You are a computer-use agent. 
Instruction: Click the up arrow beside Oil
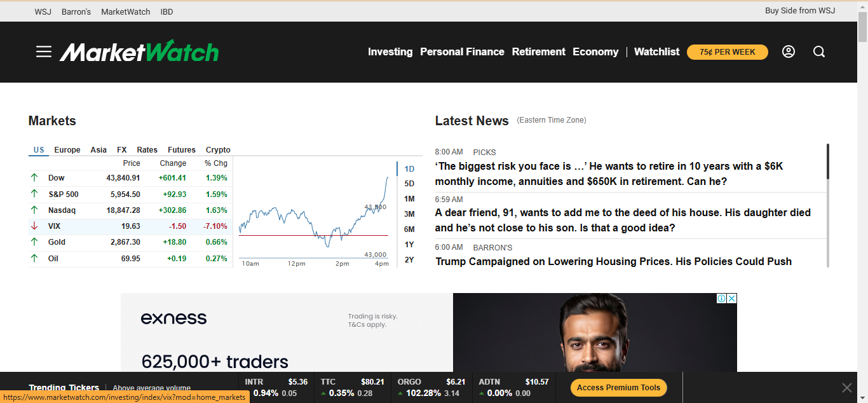pos(34,259)
